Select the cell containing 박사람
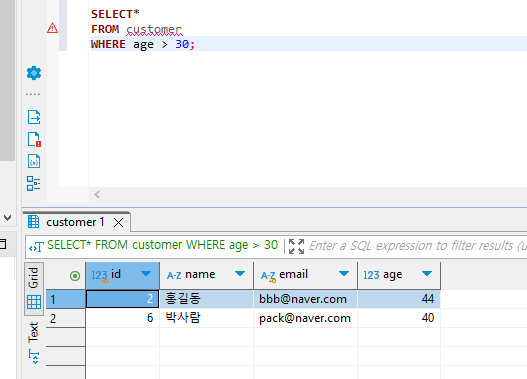 click(x=206, y=318)
